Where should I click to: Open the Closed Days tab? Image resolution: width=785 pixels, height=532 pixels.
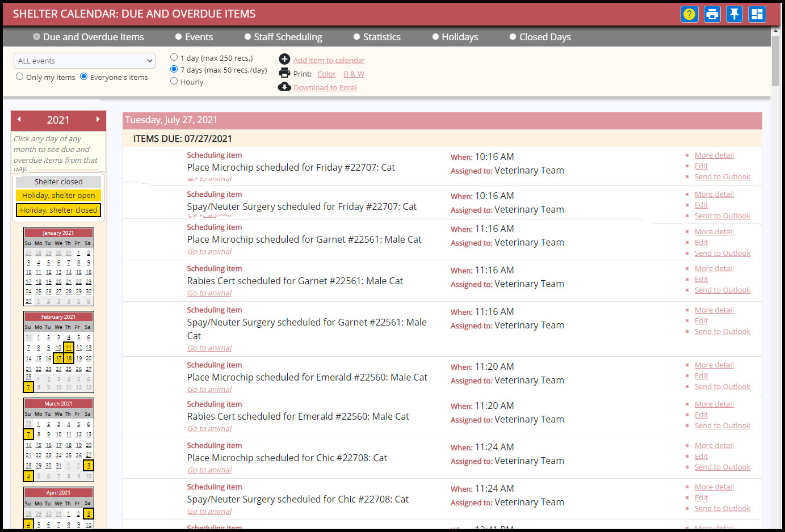tap(540, 37)
